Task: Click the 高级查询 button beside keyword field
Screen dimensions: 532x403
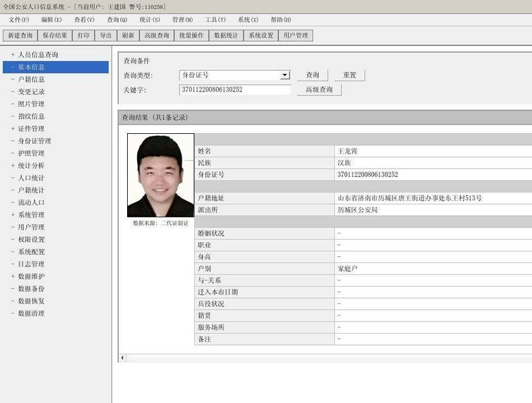Action: (x=319, y=89)
